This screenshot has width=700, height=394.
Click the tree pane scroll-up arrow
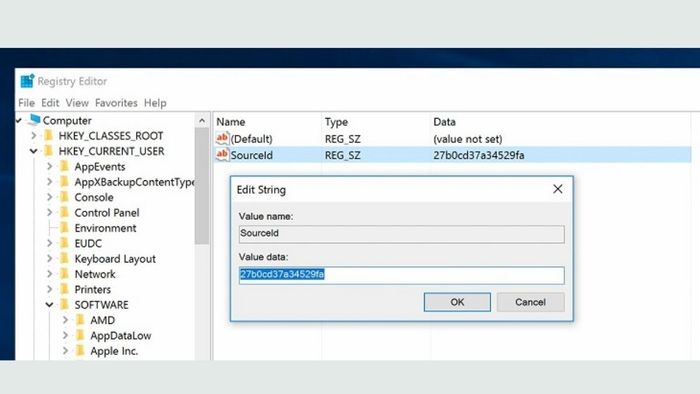pyautogui.click(x=202, y=121)
